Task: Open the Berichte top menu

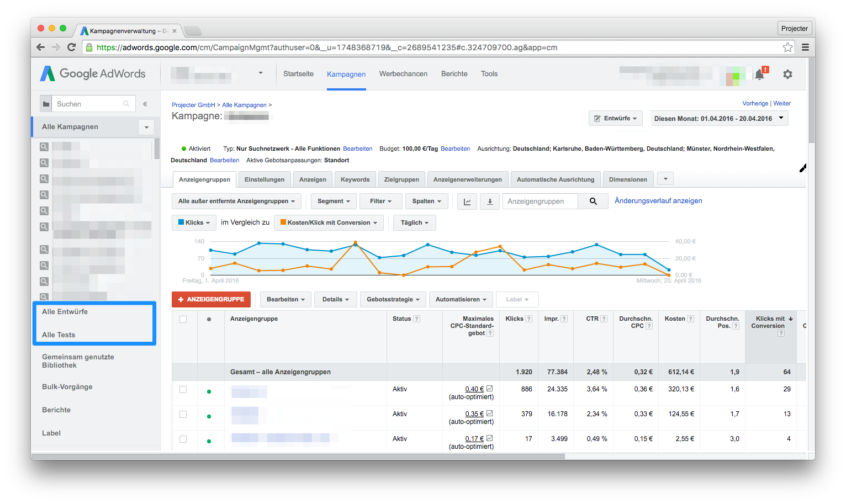Action: click(454, 74)
